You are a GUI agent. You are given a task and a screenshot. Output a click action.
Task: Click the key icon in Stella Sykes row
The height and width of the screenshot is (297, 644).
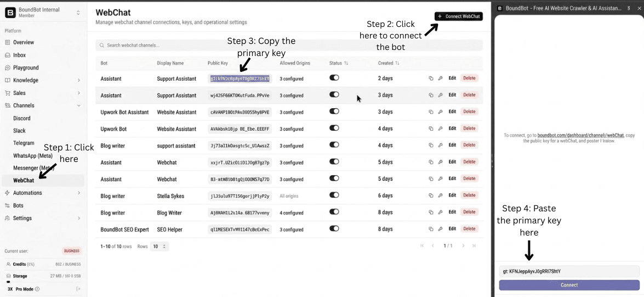[x=440, y=195]
